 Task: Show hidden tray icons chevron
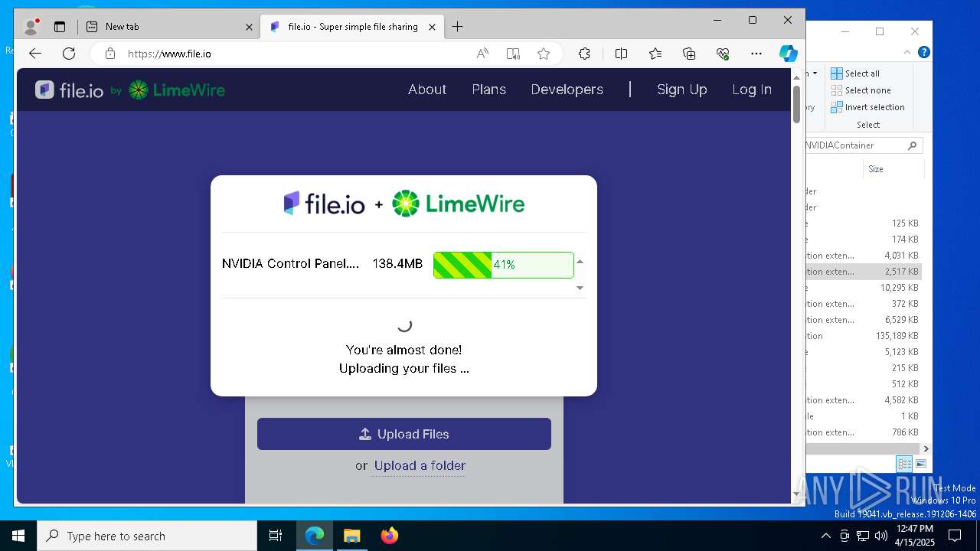click(825, 536)
